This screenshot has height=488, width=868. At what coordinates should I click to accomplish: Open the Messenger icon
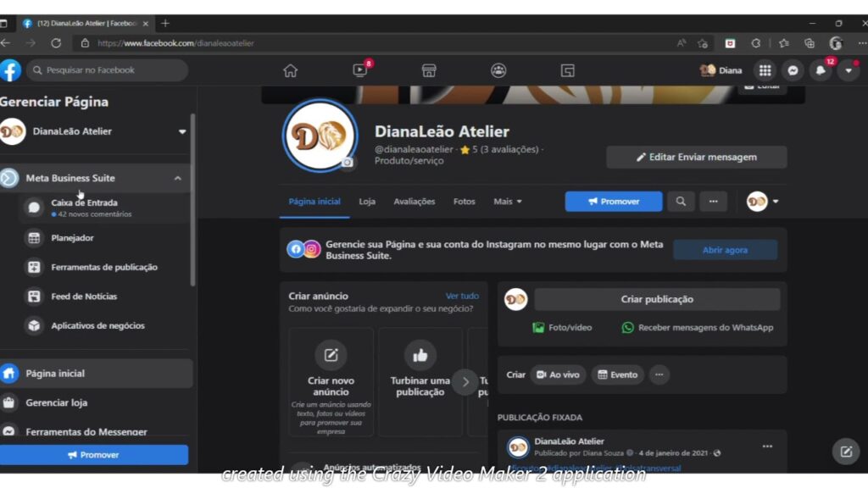pyautogui.click(x=793, y=70)
